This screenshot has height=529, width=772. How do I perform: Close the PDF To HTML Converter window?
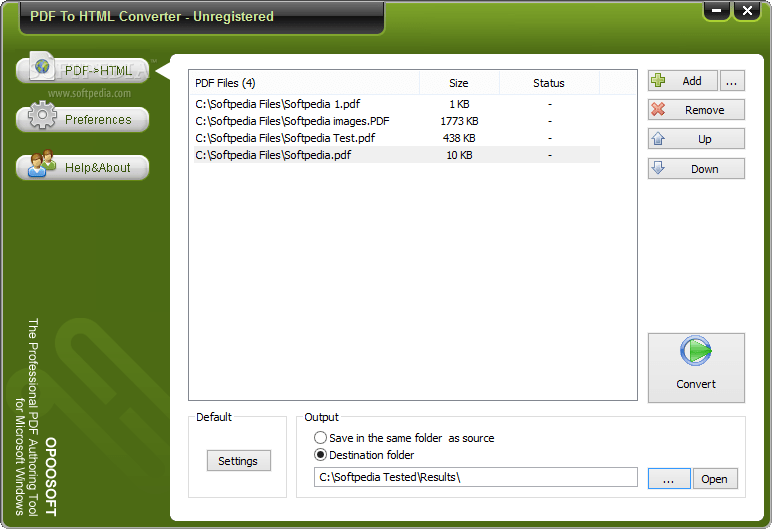(x=747, y=10)
